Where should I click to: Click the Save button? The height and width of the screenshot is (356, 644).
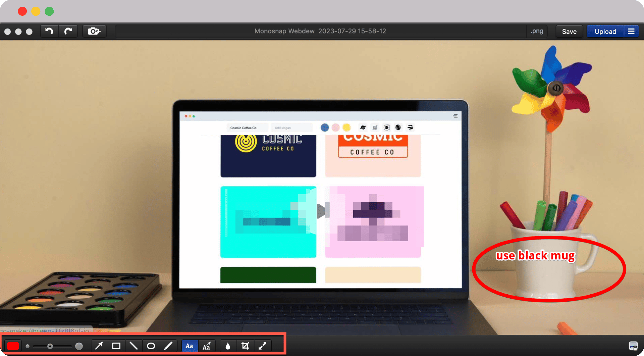(x=569, y=31)
